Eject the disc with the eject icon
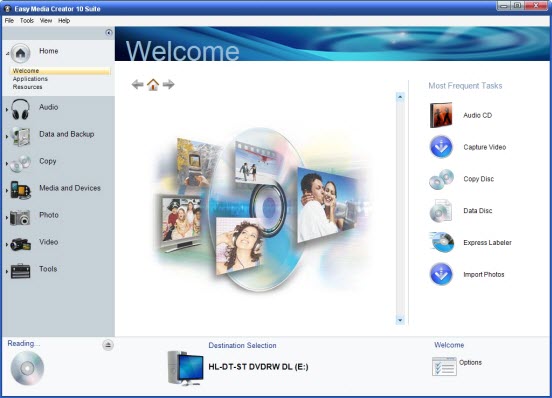This screenshot has height=398, width=552. [108, 345]
